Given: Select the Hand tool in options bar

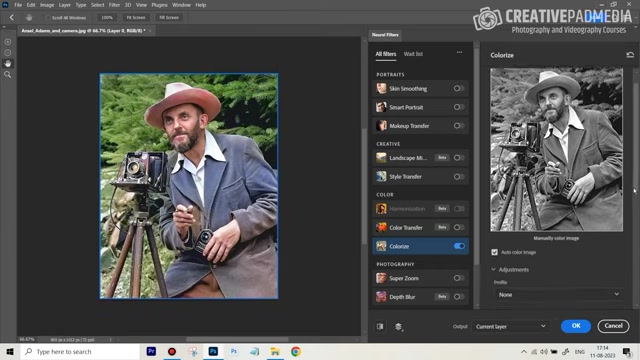Looking at the screenshot, I should [29, 18].
